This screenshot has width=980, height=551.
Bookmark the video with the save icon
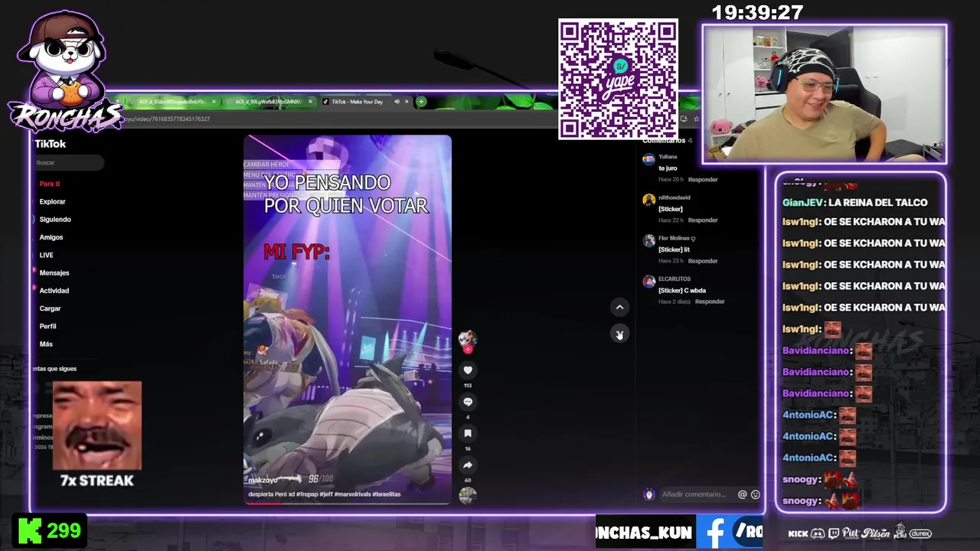tap(468, 433)
